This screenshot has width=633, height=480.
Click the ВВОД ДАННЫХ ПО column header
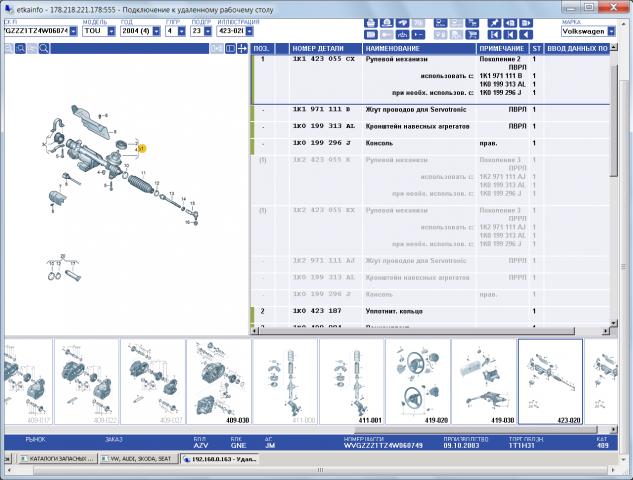click(x=576, y=49)
